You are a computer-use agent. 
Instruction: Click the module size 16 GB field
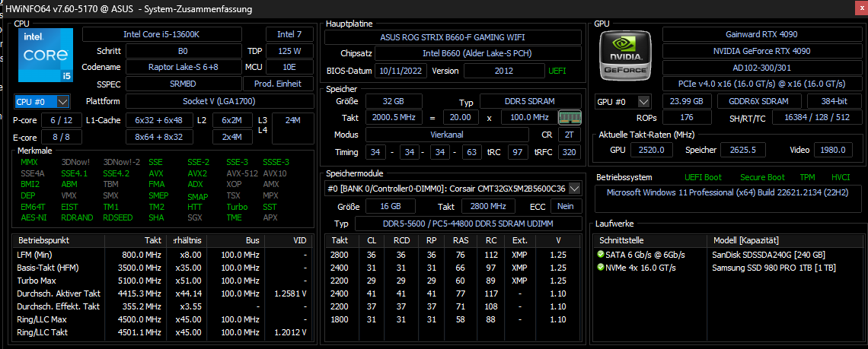point(391,206)
